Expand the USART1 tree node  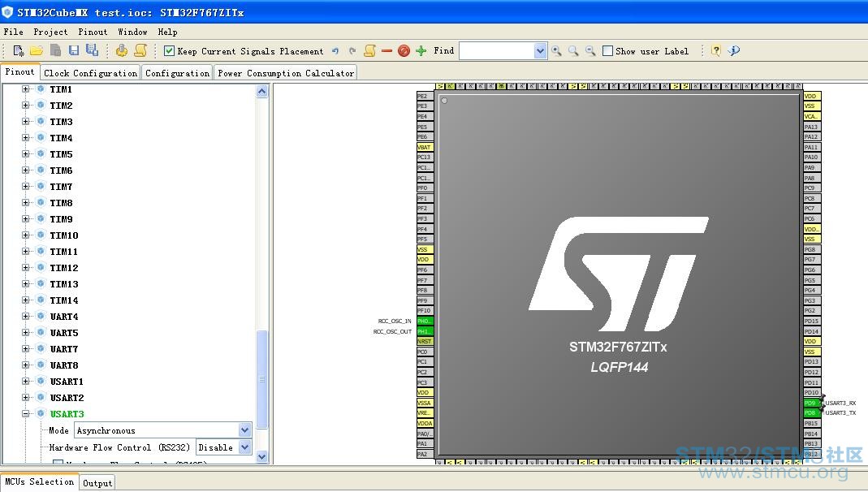tap(25, 381)
